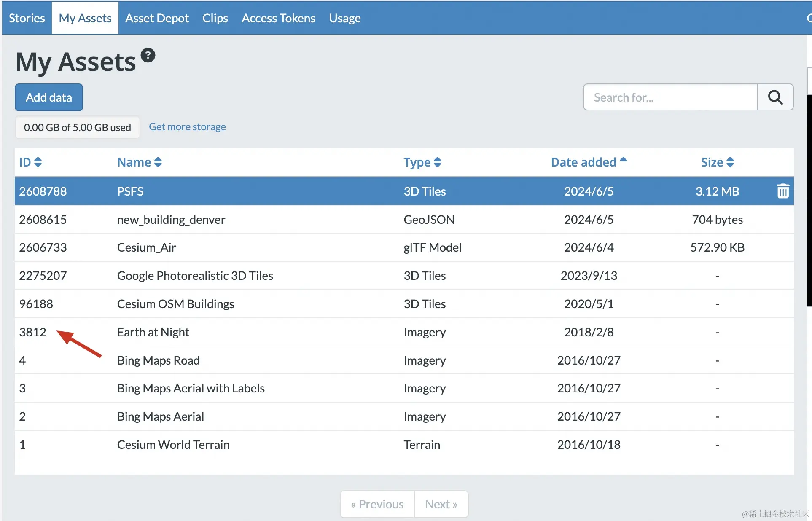Open the Clips tab
The height and width of the screenshot is (521, 812).
(x=215, y=18)
